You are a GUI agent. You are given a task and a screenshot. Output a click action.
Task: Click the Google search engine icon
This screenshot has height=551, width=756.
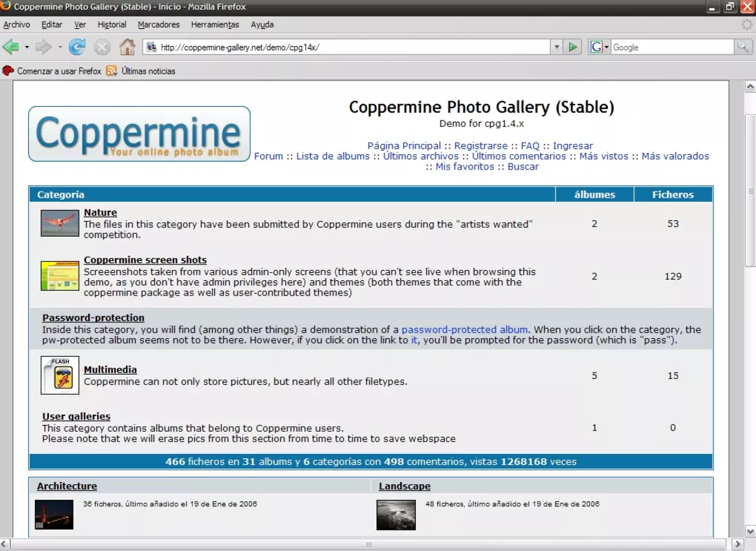coord(596,47)
